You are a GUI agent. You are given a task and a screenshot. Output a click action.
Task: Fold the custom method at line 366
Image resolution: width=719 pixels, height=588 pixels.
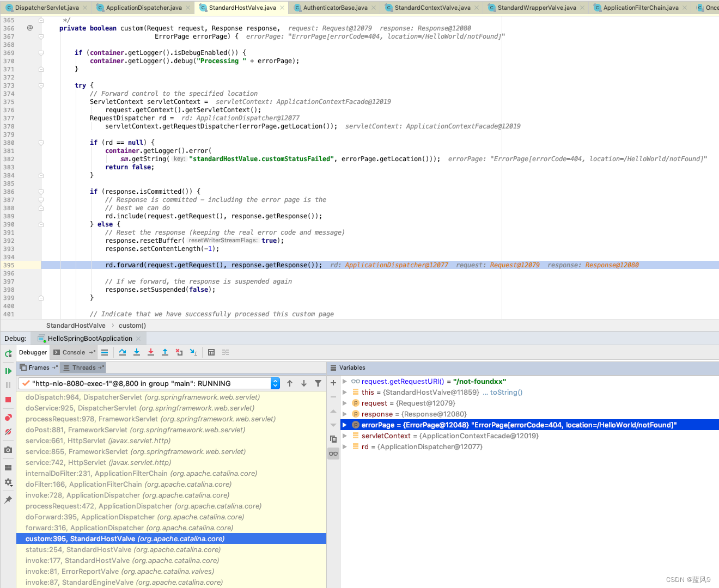click(x=41, y=36)
